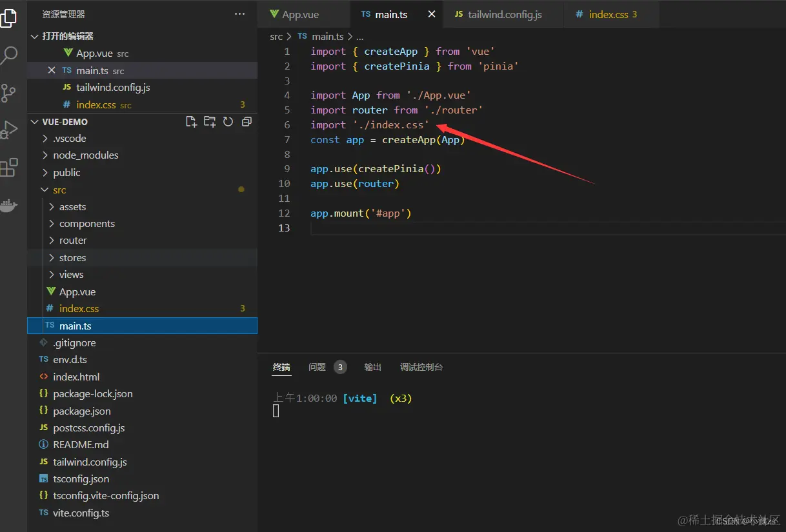Expand the router folder
Screen dimensions: 786x532
coord(142,240)
